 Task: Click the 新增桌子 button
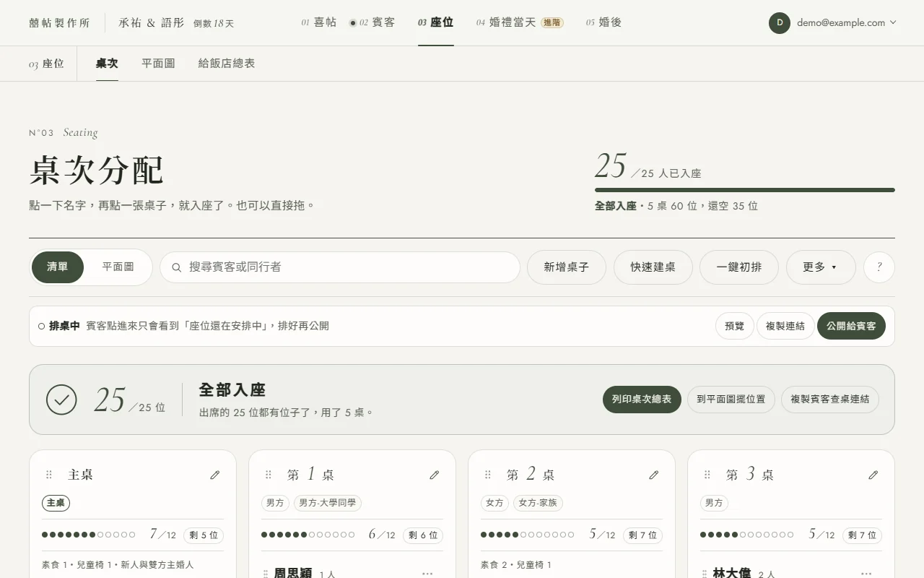(x=567, y=267)
